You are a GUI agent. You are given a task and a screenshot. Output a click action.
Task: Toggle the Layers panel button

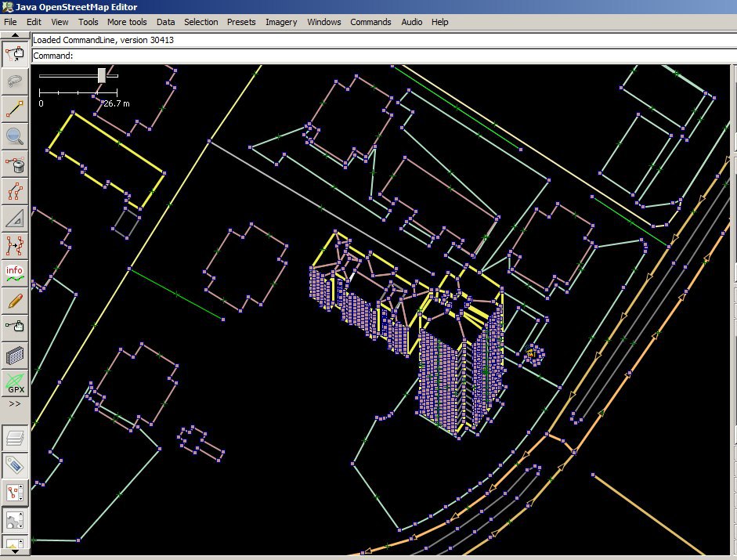(15, 437)
